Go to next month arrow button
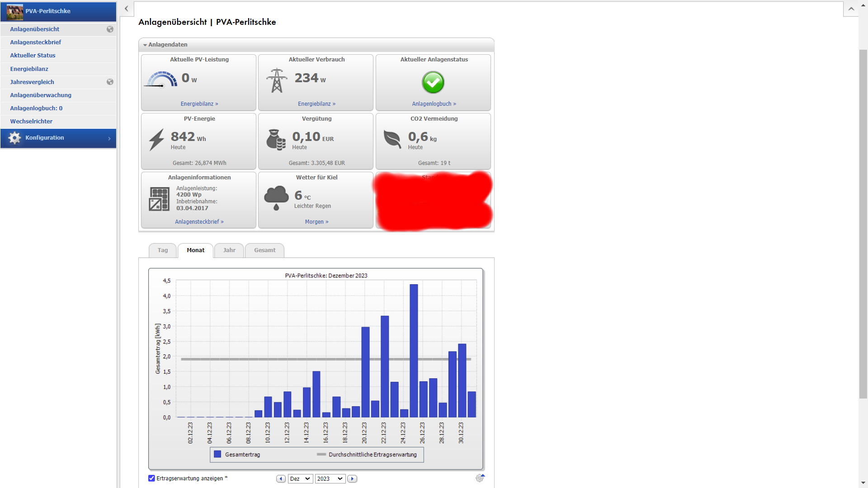This screenshot has width=868, height=488. point(352,479)
